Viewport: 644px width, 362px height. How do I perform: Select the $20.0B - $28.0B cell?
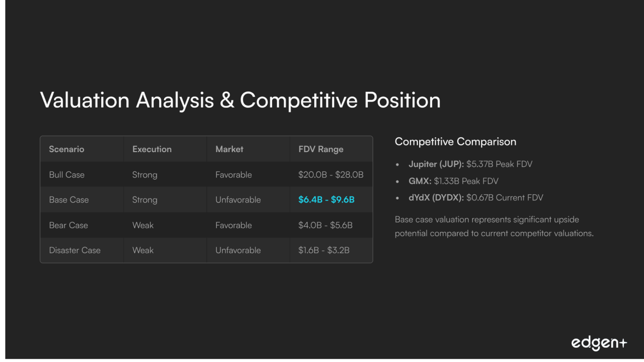pyautogui.click(x=331, y=175)
